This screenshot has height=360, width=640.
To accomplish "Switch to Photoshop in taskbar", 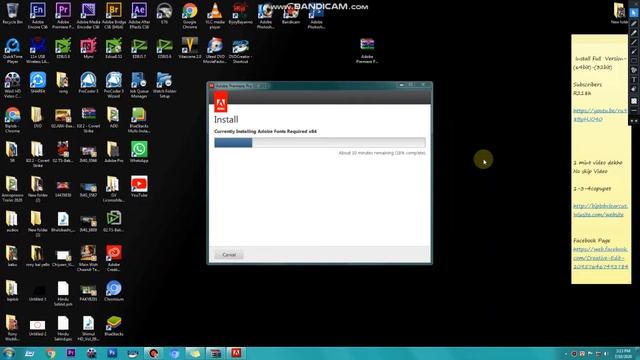I will [x=112, y=353].
